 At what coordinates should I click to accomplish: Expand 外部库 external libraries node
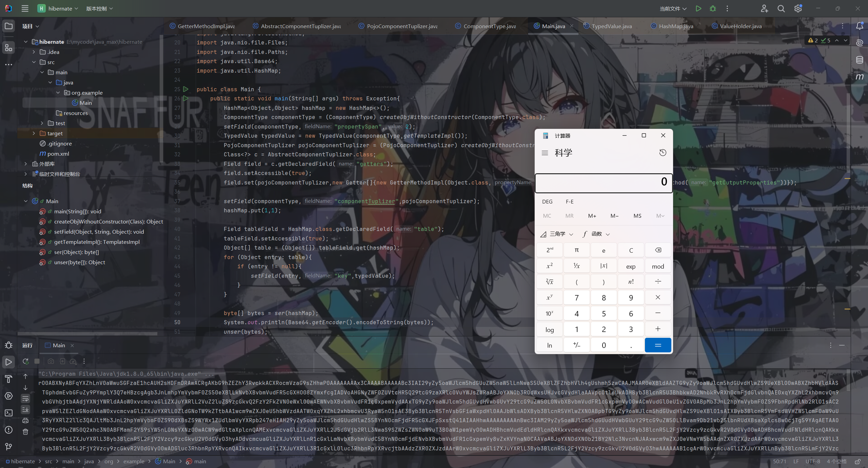point(25,164)
